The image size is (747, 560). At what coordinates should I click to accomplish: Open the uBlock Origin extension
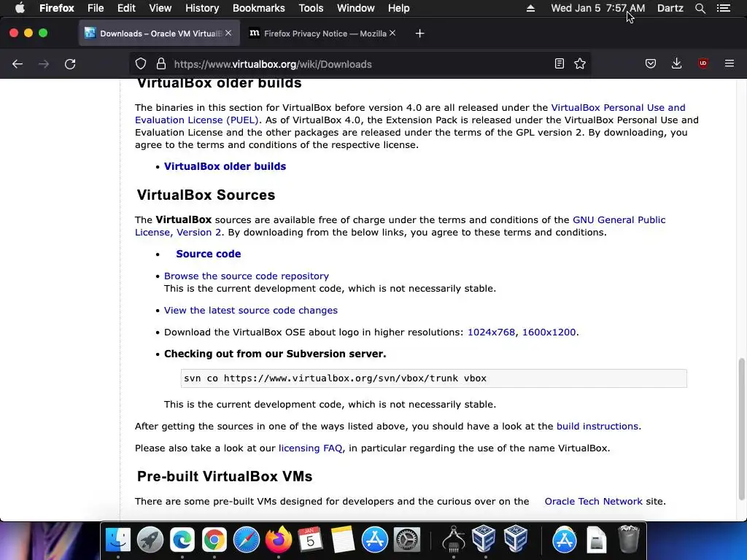click(x=703, y=63)
